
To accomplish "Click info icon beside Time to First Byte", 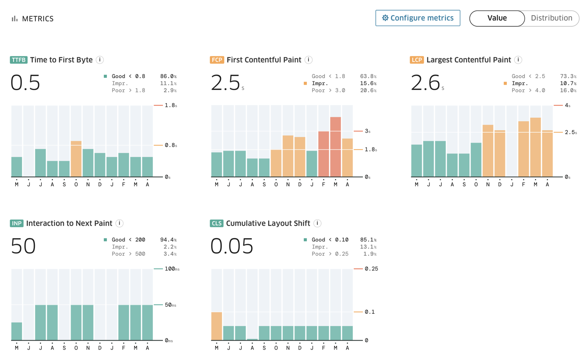I will (100, 60).
